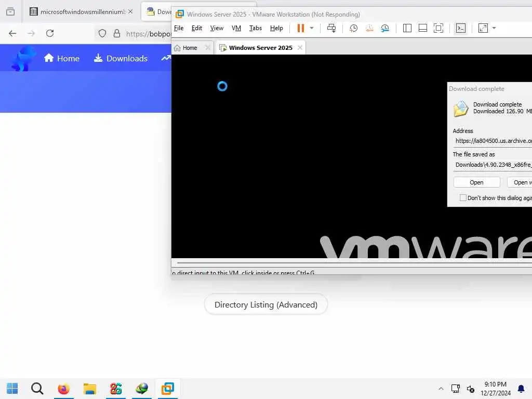Click Directory Listing (Advanced) button
This screenshot has height=399, width=532.
[x=266, y=304]
